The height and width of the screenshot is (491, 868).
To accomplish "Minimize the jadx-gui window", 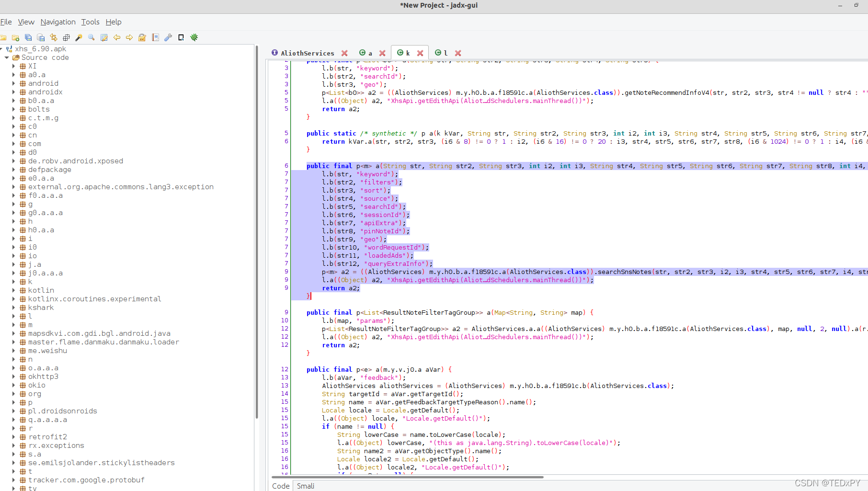I will pos(840,5).
